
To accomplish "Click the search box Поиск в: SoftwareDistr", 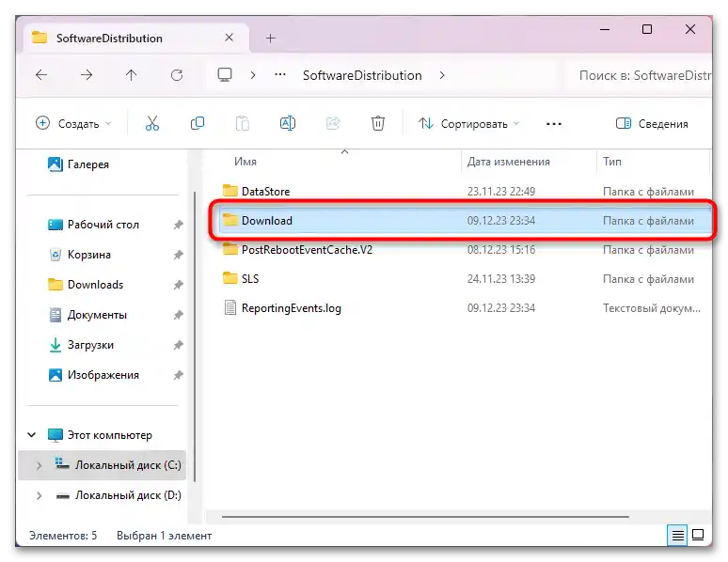I will tap(641, 75).
